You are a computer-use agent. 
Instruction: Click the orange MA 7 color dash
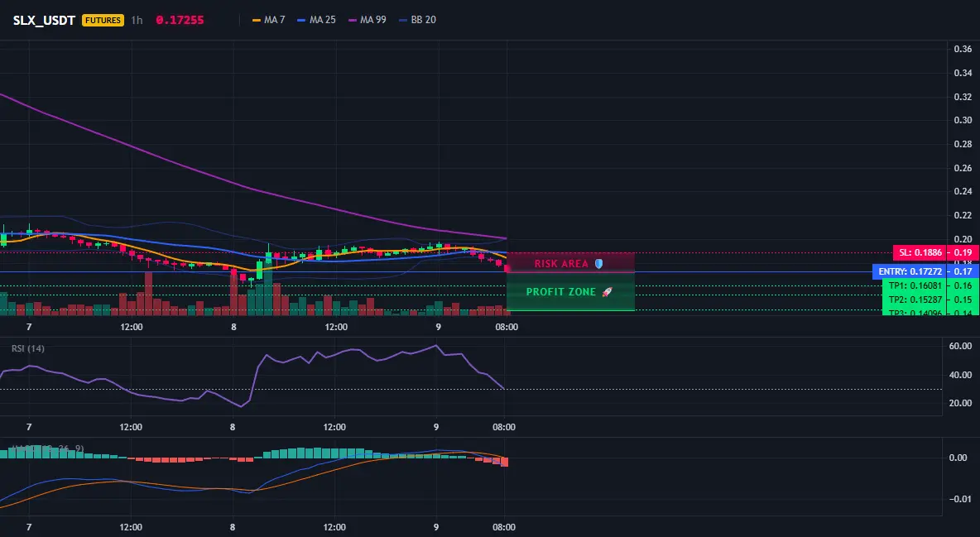tap(257, 20)
